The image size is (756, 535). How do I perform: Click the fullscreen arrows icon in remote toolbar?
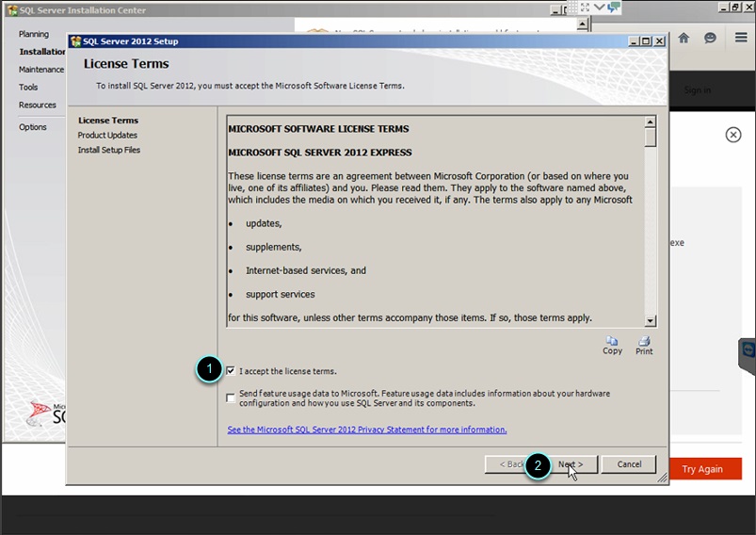[585, 8]
